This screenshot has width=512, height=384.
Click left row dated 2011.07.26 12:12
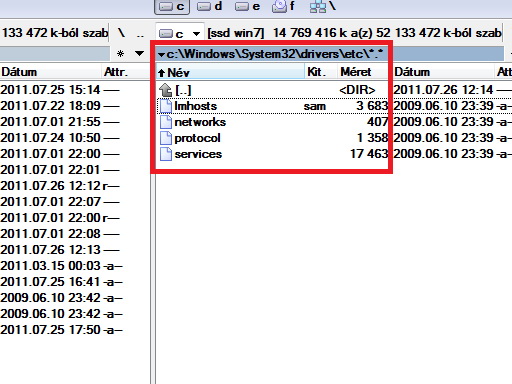[x=60, y=186]
